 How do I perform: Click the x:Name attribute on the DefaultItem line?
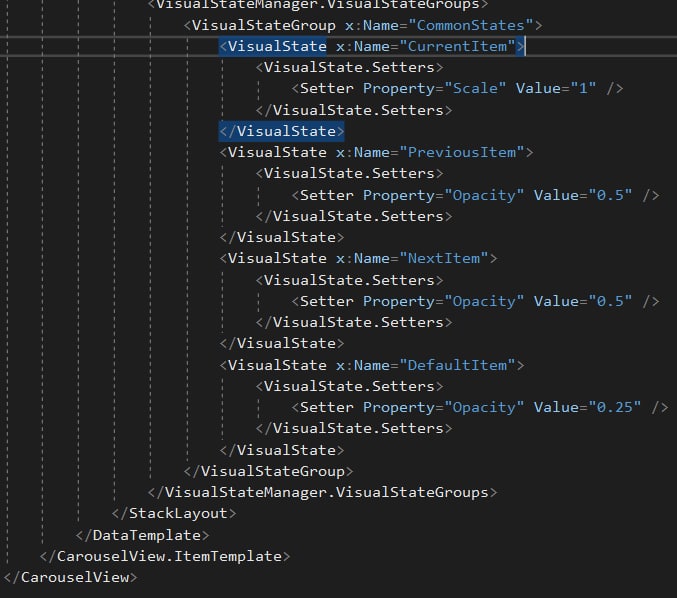(x=363, y=365)
